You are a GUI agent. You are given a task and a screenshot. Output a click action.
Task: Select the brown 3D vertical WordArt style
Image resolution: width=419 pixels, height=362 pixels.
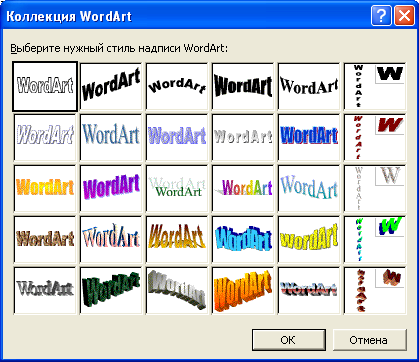375,290
